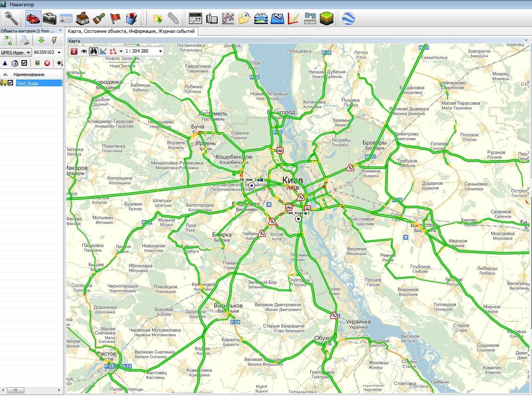Click the red flag icon

(x=115, y=19)
